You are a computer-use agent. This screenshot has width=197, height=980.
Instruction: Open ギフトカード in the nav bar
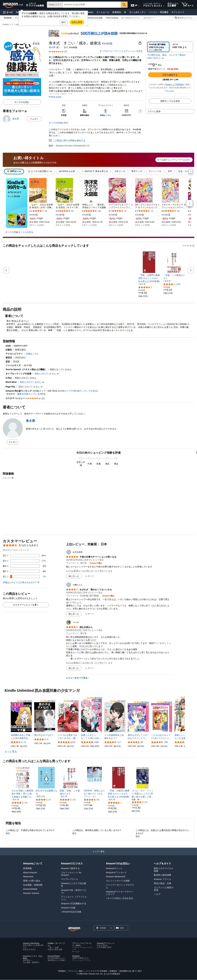click(x=178, y=12)
